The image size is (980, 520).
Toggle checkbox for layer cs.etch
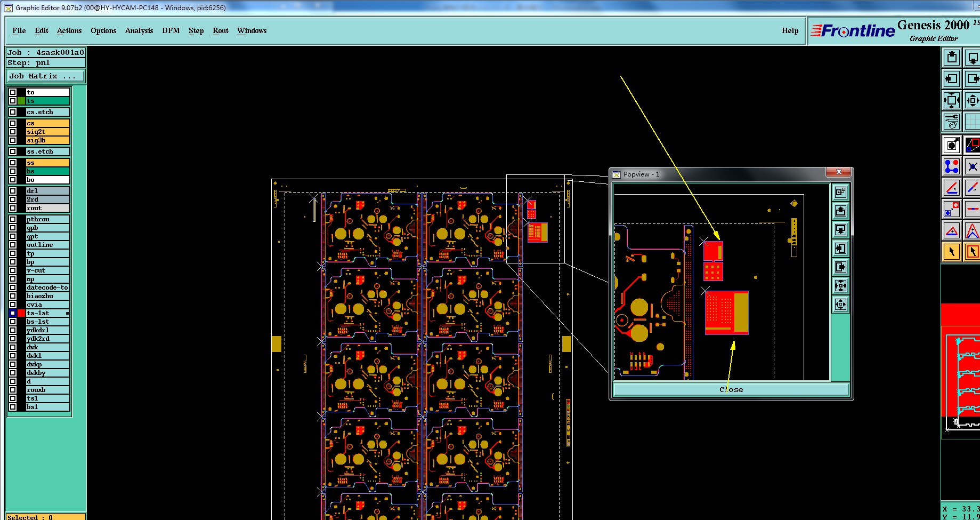(13, 112)
